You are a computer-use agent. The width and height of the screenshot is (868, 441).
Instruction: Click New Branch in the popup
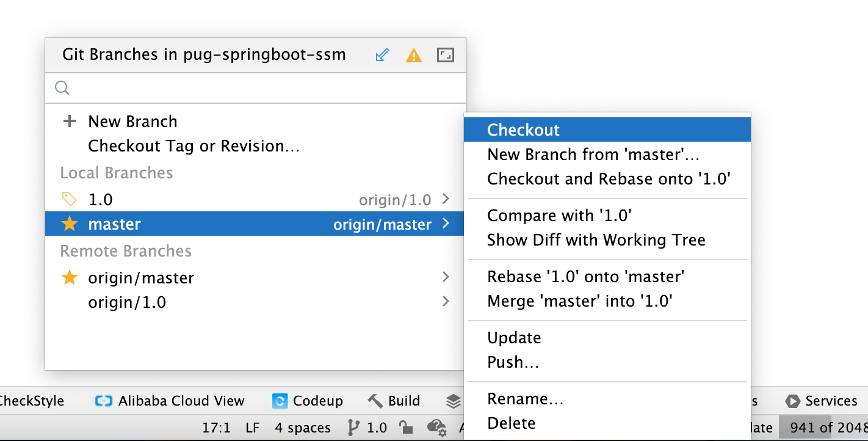click(x=256, y=122)
